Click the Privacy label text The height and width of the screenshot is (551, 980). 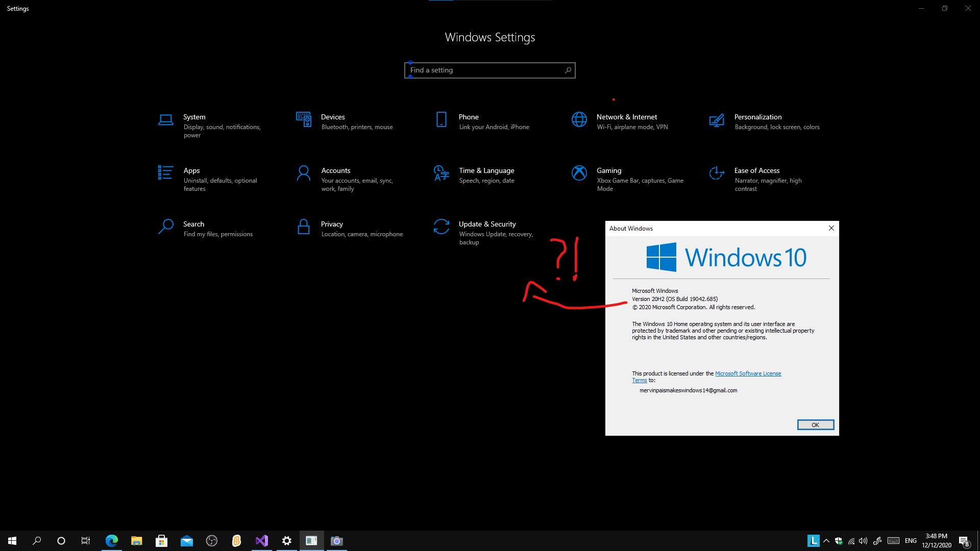click(332, 224)
